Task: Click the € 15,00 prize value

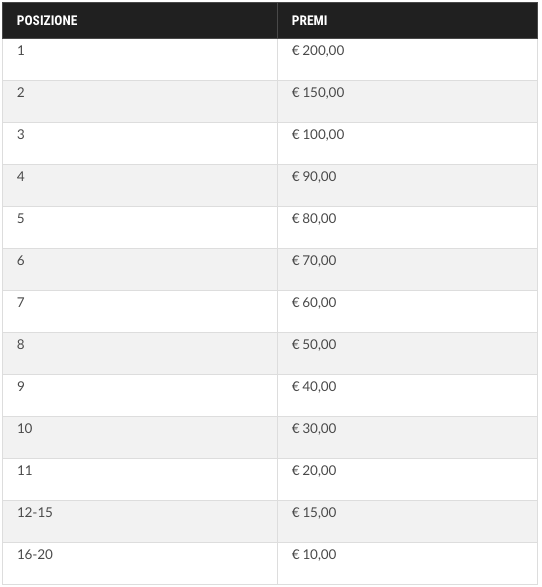Action: point(314,512)
